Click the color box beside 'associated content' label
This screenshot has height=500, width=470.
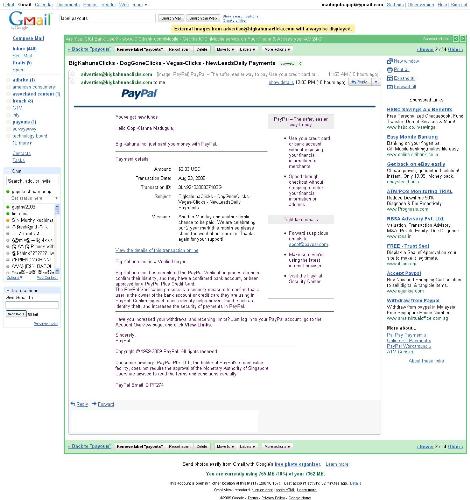[x=8, y=94]
